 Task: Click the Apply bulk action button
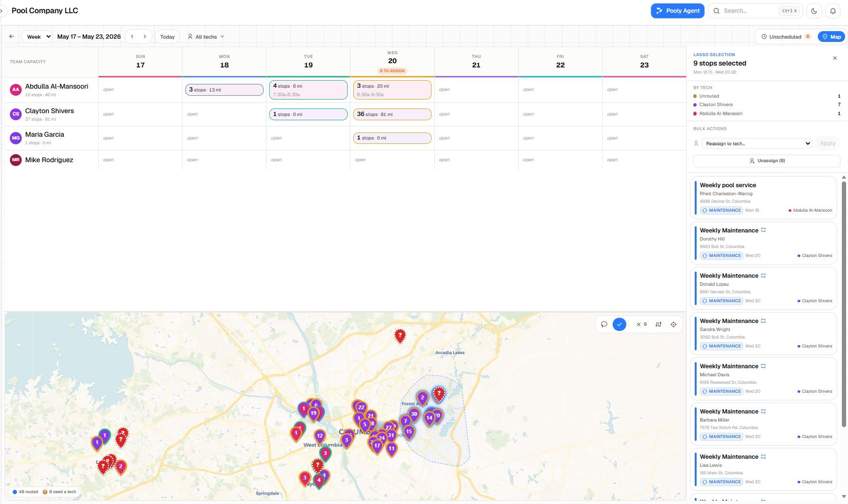[827, 143]
